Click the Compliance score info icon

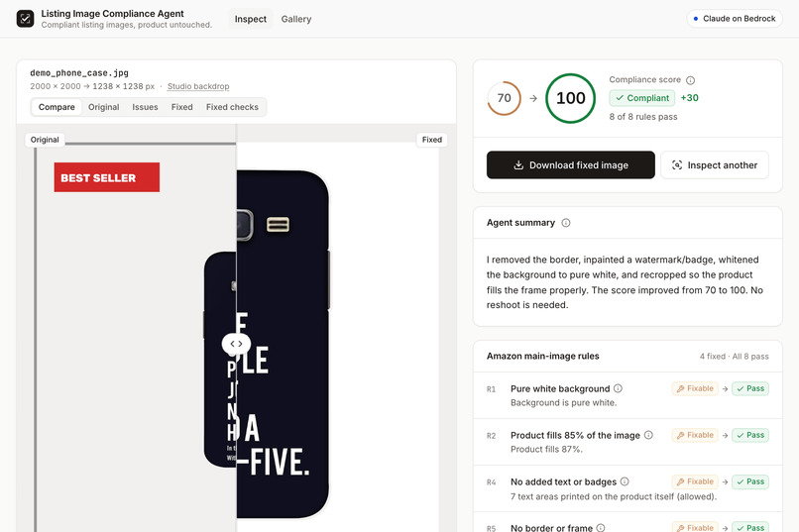pos(691,80)
